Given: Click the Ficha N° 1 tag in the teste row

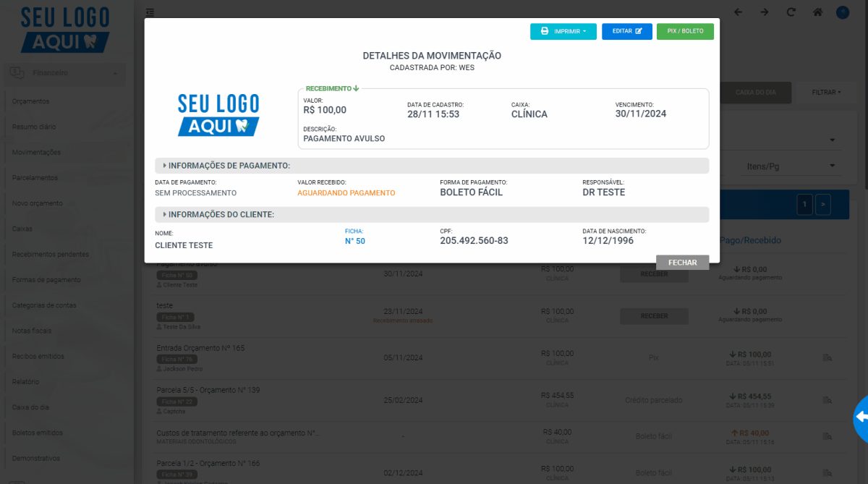Looking at the screenshot, I should click(174, 317).
